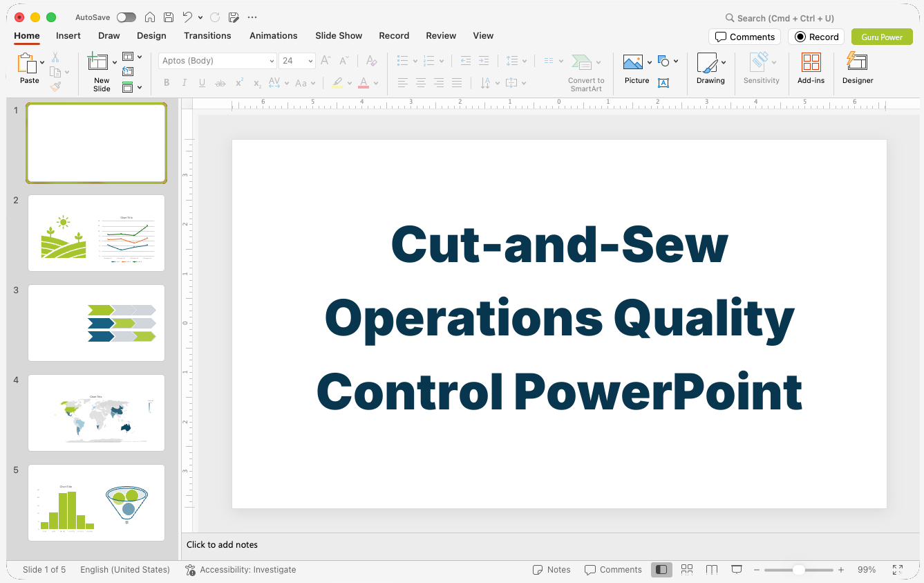Viewport: 924px width, 583px height.
Task: Expand the Undo history arrow
Action: point(200,17)
